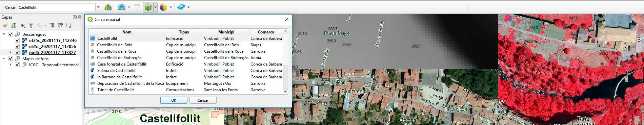
Task: Click results list scrollbar up arrow
Action: (285, 31)
